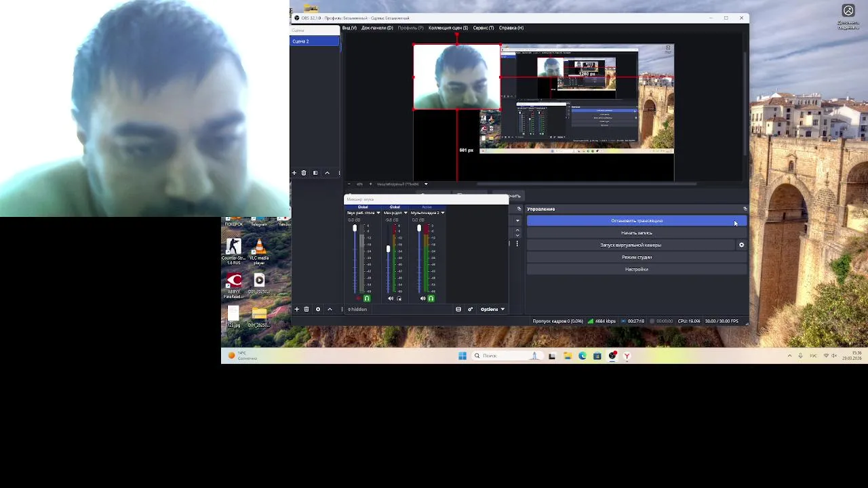The width and height of the screenshot is (868, 488).
Task: Toggle monitoring headphones for Звук раб. стола
Action: click(x=367, y=298)
